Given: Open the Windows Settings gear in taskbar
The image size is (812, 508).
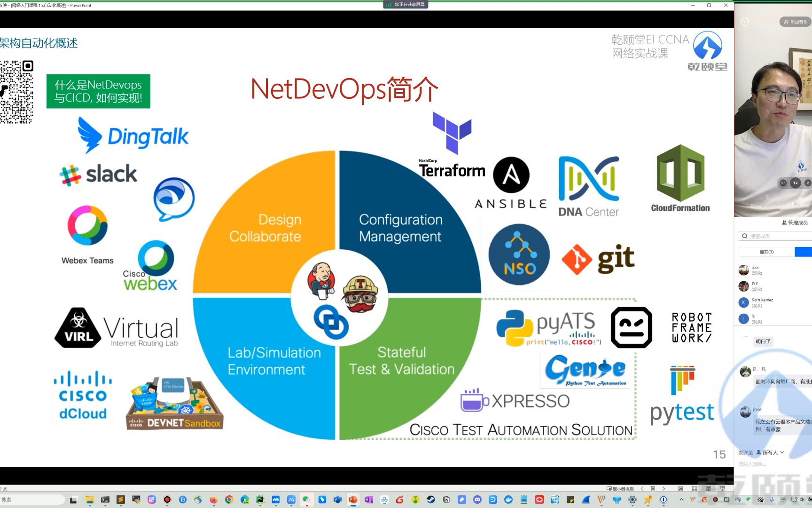Looking at the screenshot, I should click(632, 500).
